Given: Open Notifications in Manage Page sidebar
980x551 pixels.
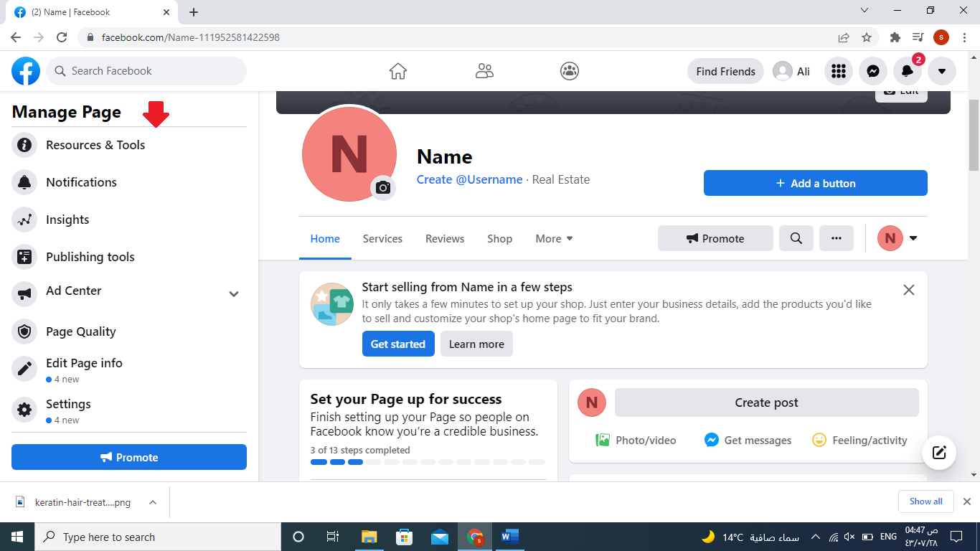Looking at the screenshot, I should coord(129,182).
